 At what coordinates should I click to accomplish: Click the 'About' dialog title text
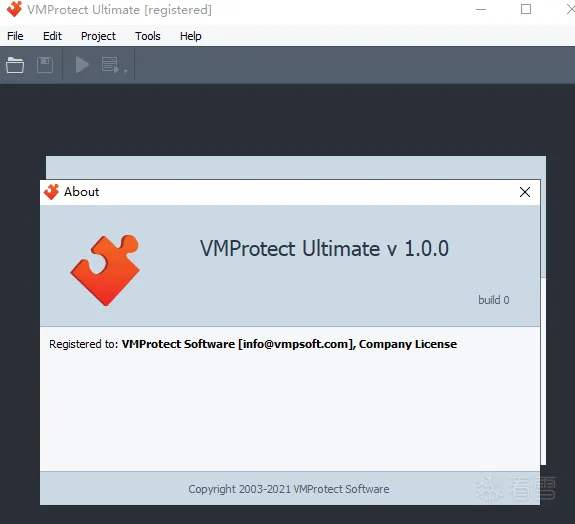[81, 191]
